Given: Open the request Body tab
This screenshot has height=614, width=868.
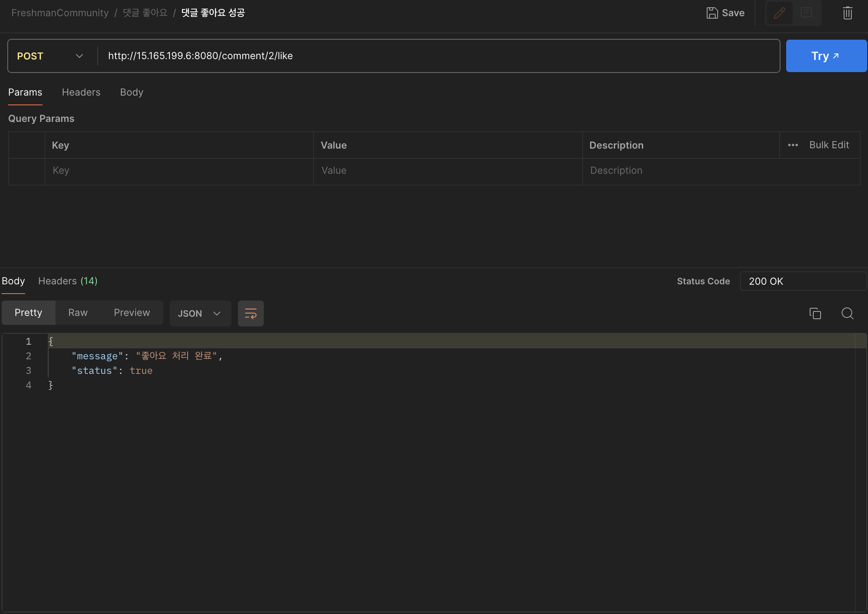Looking at the screenshot, I should click(x=132, y=92).
